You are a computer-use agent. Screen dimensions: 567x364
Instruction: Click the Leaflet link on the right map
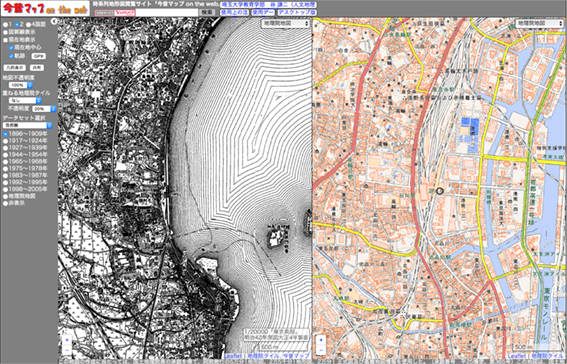point(516,356)
